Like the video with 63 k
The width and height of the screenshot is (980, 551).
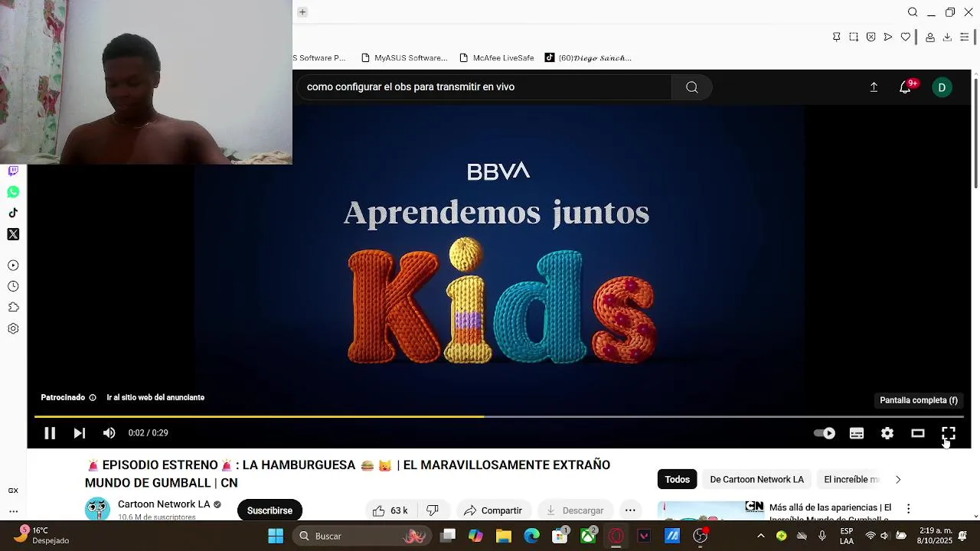[x=390, y=510]
